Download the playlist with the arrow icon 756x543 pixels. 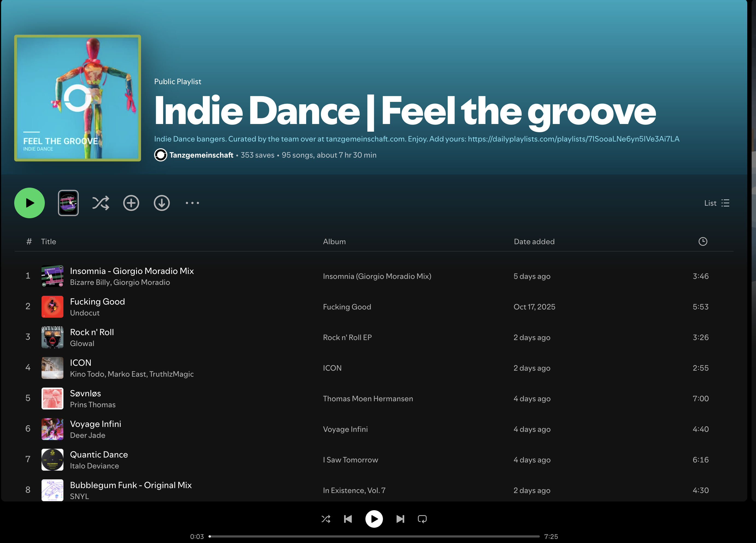pyautogui.click(x=162, y=203)
